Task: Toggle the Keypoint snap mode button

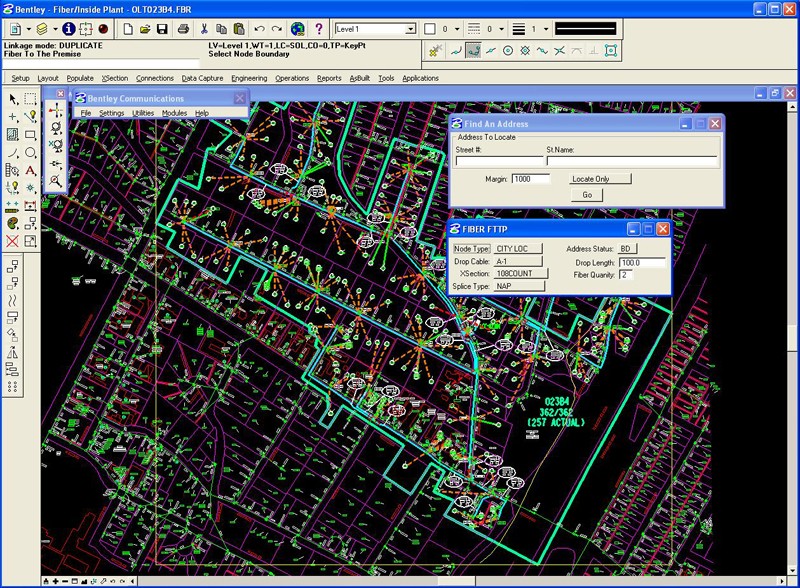Action: 474,50
